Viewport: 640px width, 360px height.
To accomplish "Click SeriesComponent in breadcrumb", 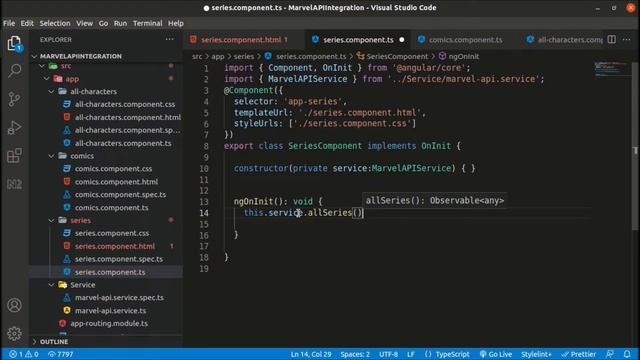I will (392, 56).
